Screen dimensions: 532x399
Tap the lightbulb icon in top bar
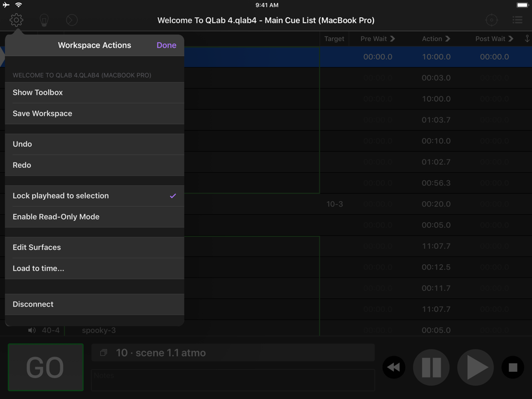pos(44,21)
